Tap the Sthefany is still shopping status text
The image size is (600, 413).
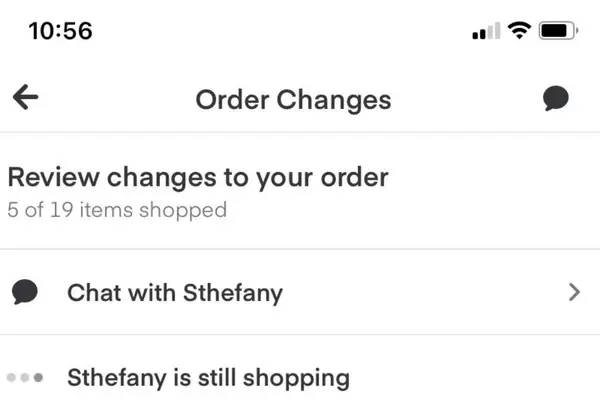[208, 378]
